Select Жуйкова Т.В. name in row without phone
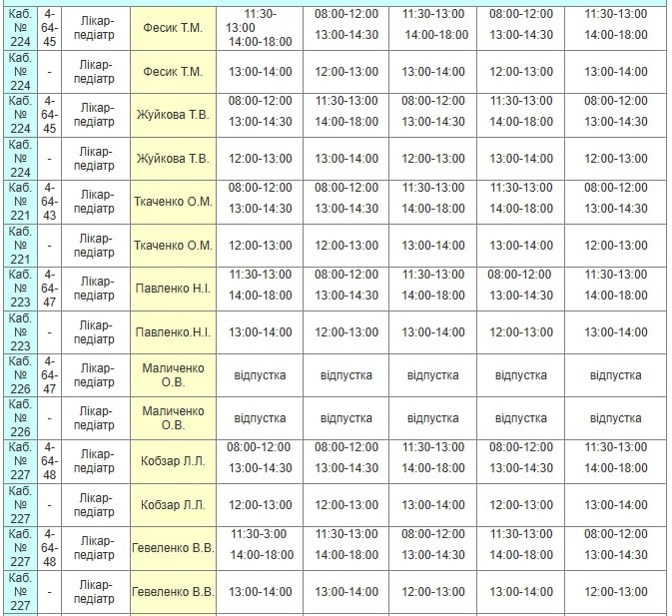The width and height of the screenshot is (672, 616). click(x=173, y=159)
